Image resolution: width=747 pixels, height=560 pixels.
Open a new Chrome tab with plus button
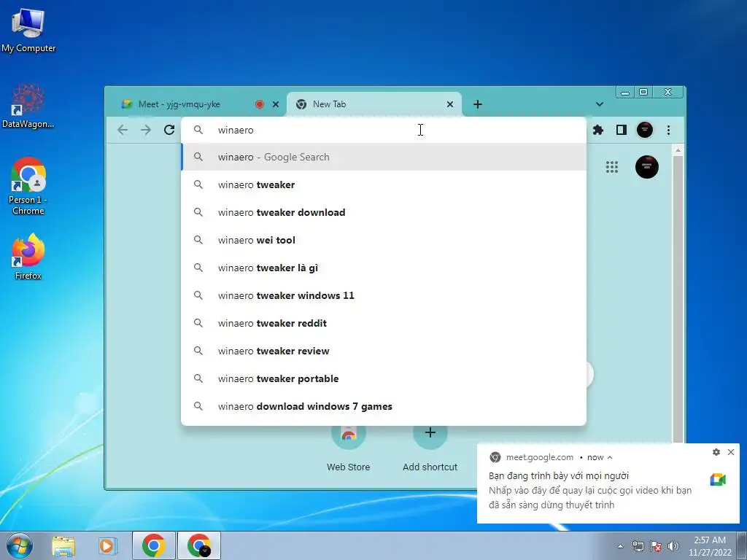click(477, 104)
